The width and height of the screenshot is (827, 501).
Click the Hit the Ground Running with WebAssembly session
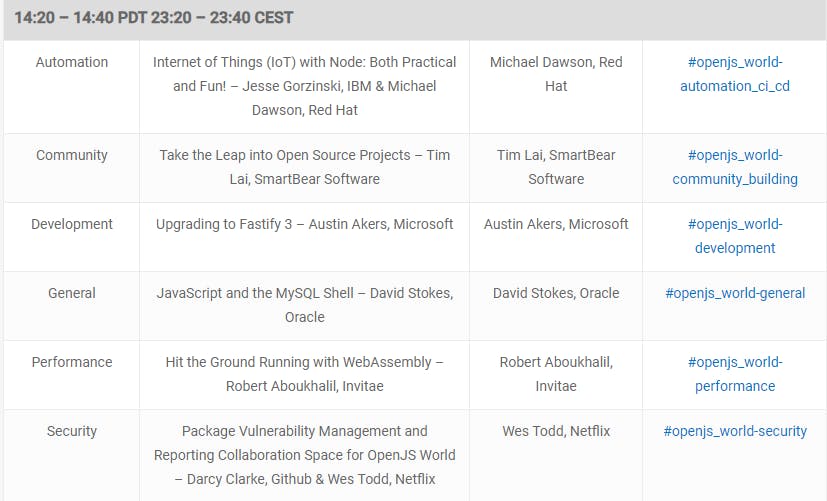304,374
